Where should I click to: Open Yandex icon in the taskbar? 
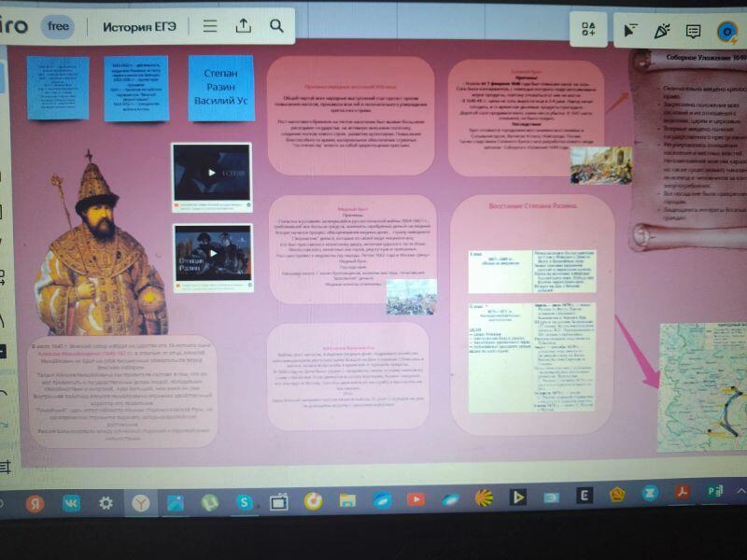(x=35, y=502)
